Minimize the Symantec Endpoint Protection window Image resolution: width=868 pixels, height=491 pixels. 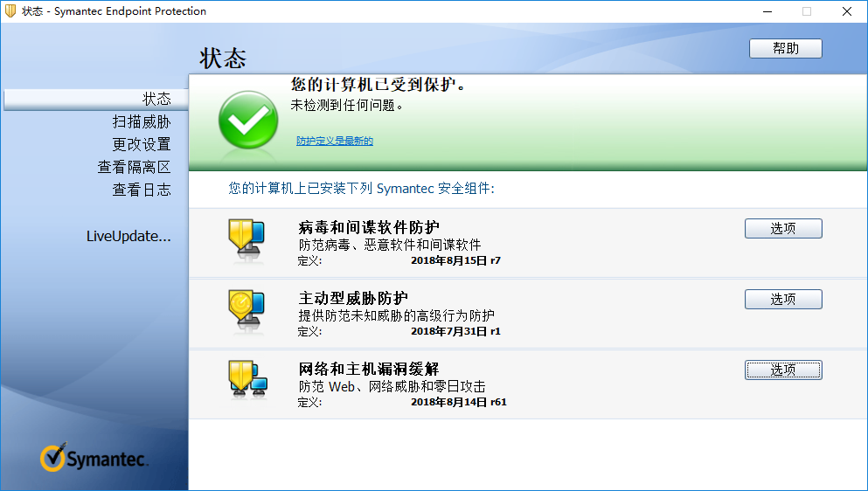[767, 11]
